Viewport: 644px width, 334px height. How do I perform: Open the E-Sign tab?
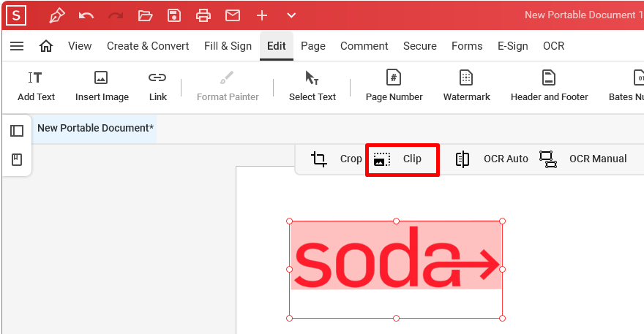[512, 46]
